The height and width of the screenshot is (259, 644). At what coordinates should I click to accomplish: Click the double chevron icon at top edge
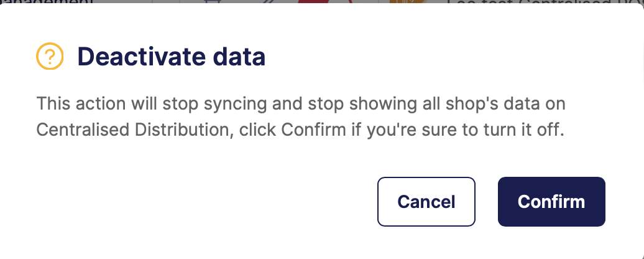pyautogui.click(x=268, y=2)
